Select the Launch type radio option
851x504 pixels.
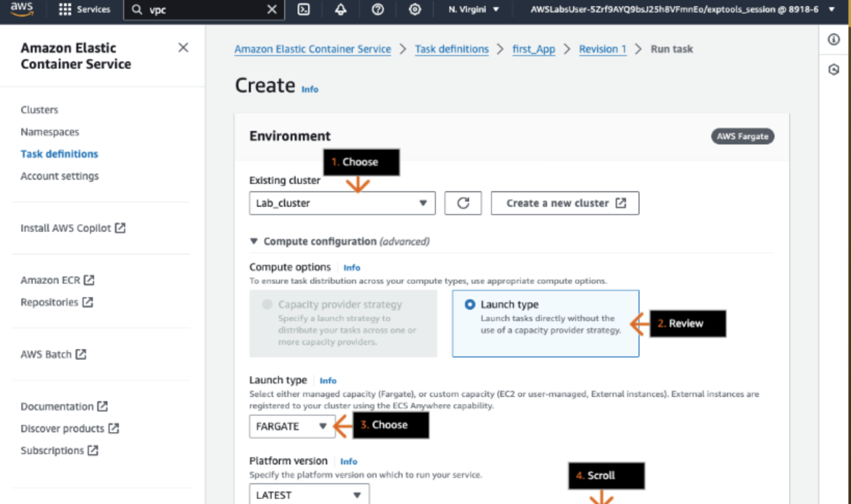tap(470, 304)
